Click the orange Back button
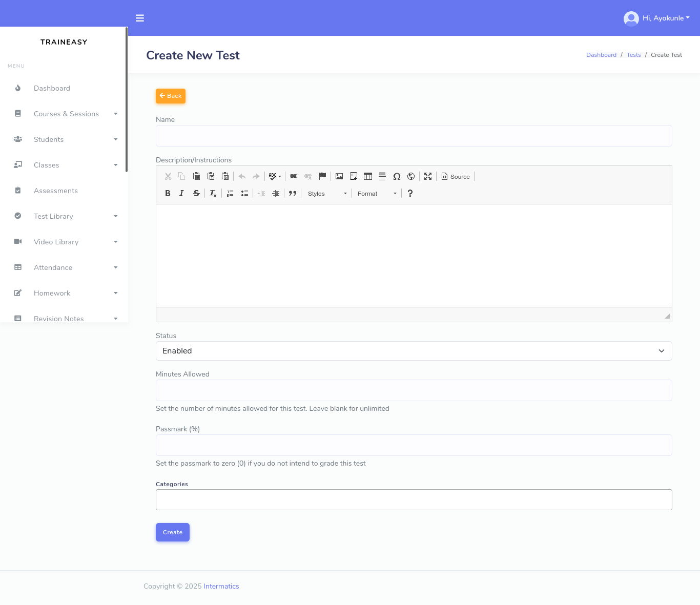This screenshot has width=700, height=605. click(x=171, y=96)
